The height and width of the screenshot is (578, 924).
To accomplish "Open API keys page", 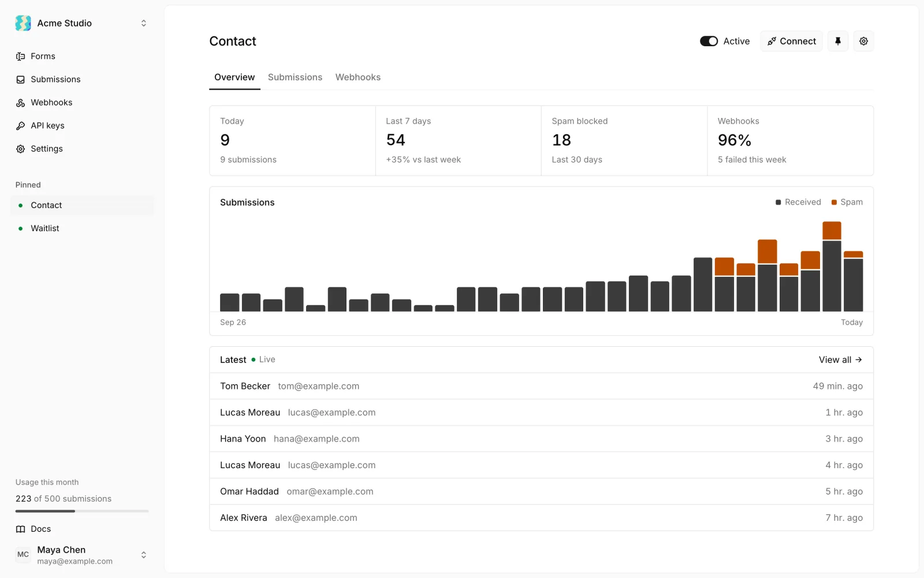I will click(x=82, y=125).
